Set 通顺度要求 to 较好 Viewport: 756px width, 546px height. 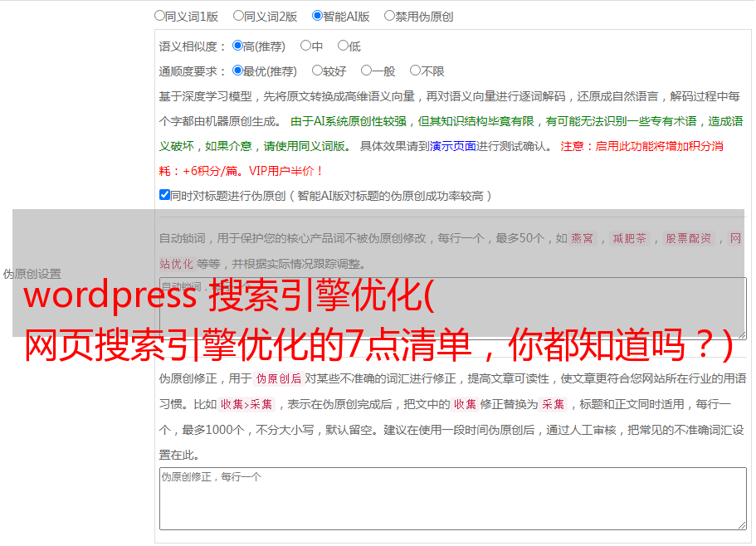tap(317, 71)
